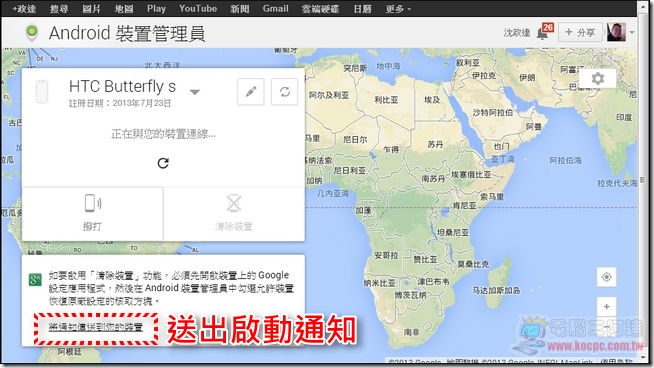Click the 沈政達 user name link
Image resolution: width=654 pixels, height=368 pixels.
[x=517, y=33]
